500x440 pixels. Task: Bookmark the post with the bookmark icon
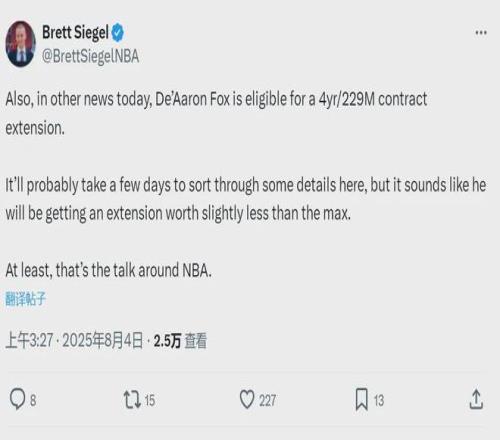(x=362, y=399)
